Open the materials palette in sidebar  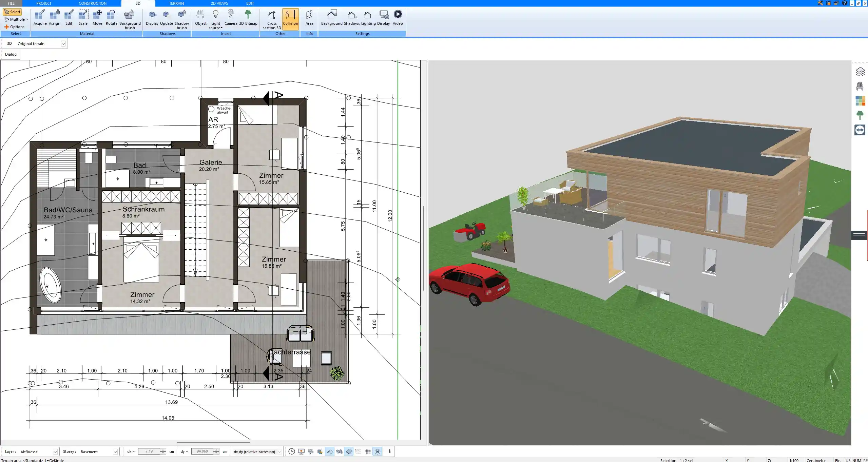coord(860,101)
